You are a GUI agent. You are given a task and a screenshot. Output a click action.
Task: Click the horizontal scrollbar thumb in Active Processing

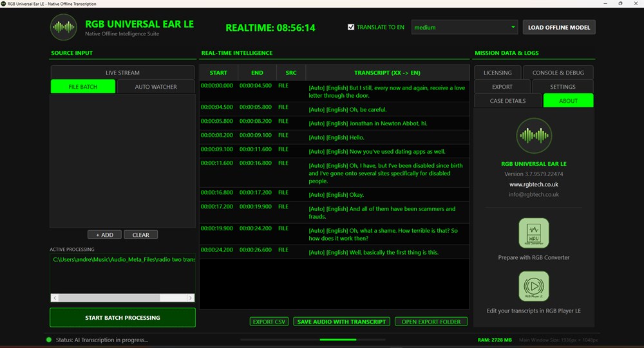pos(109,298)
